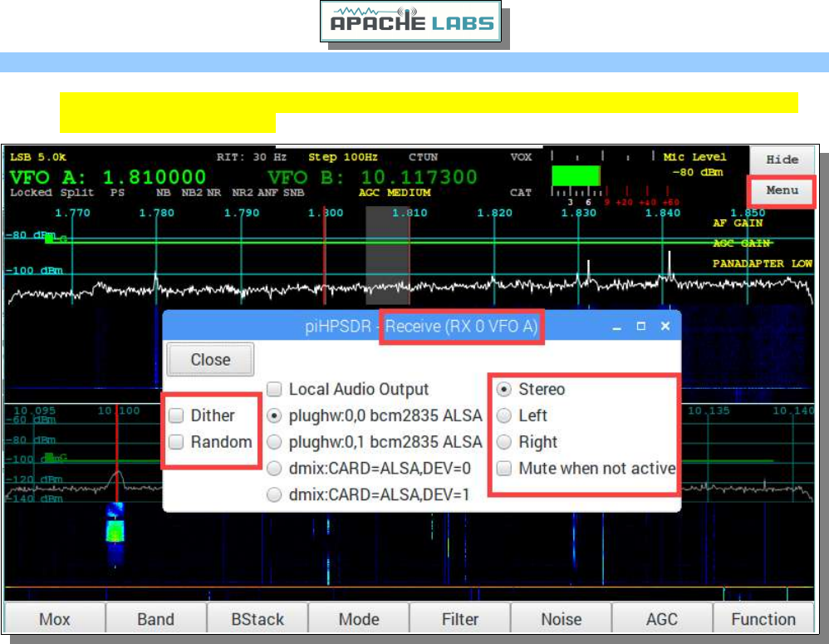Click the RIT: 30 Hz indicator
This screenshot has height=644, width=829.
[251, 157]
